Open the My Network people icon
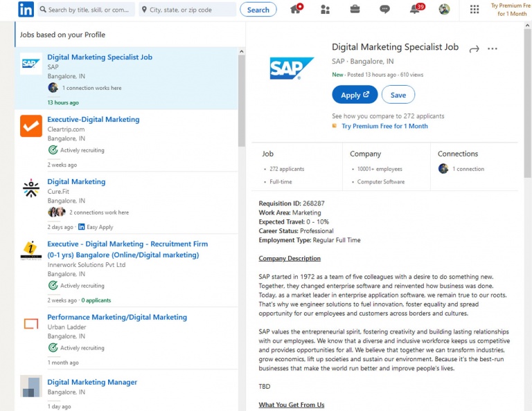Screen dimensions: 532x411 tap(325, 10)
